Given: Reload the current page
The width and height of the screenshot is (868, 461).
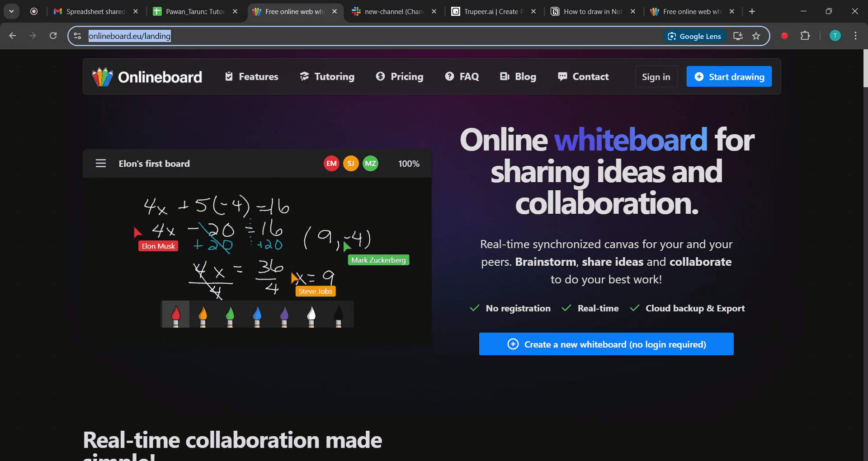Looking at the screenshot, I should pyautogui.click(x=53, y=36).
